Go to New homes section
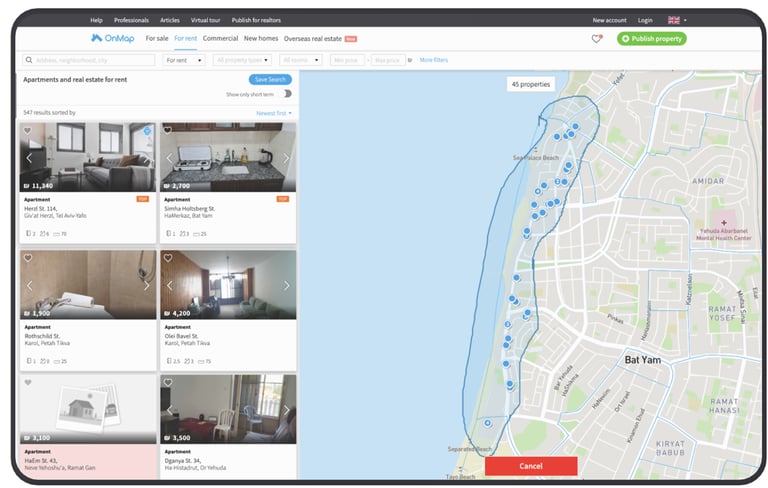768x488 pixels. pos(261,38)
